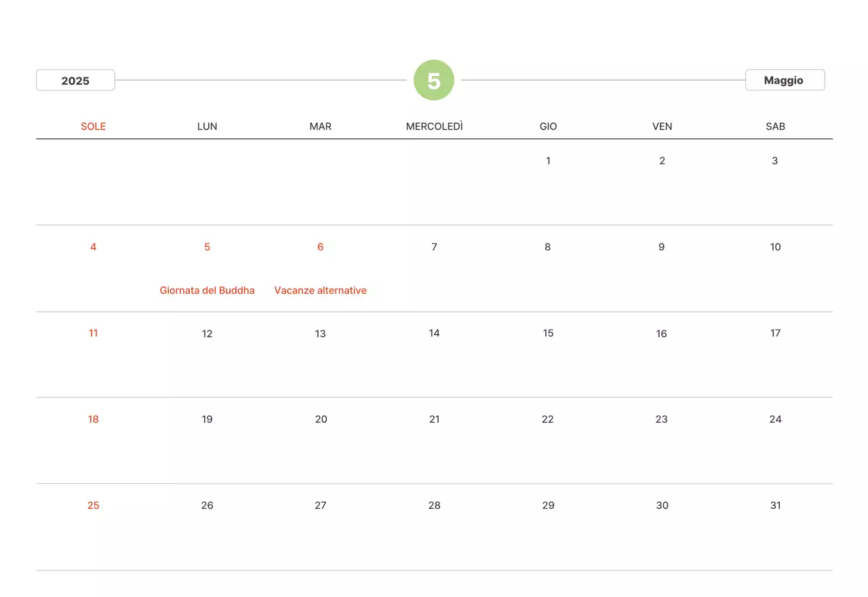Open the Vacanze alternative holiday

320,290
